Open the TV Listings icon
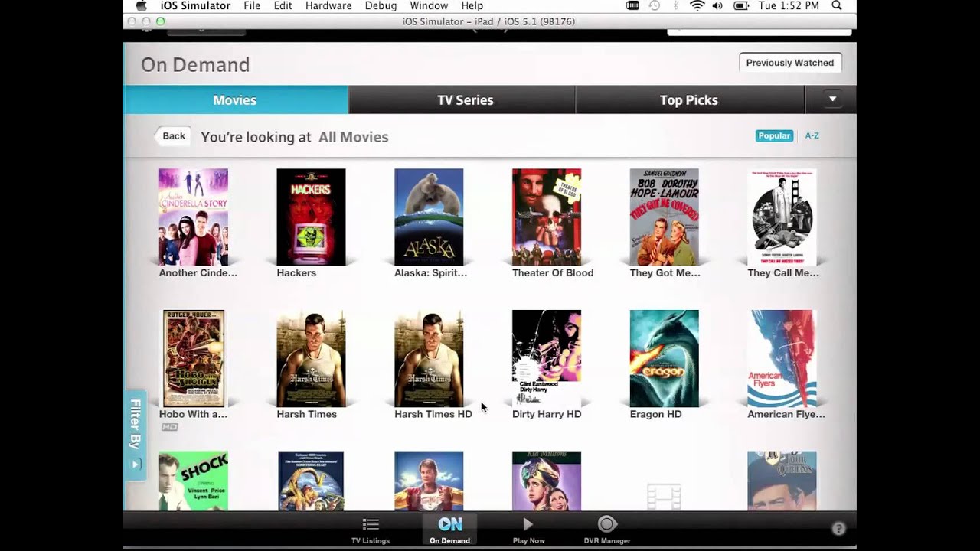The height and width of the screenshot is (551, 980). point(371,530)
